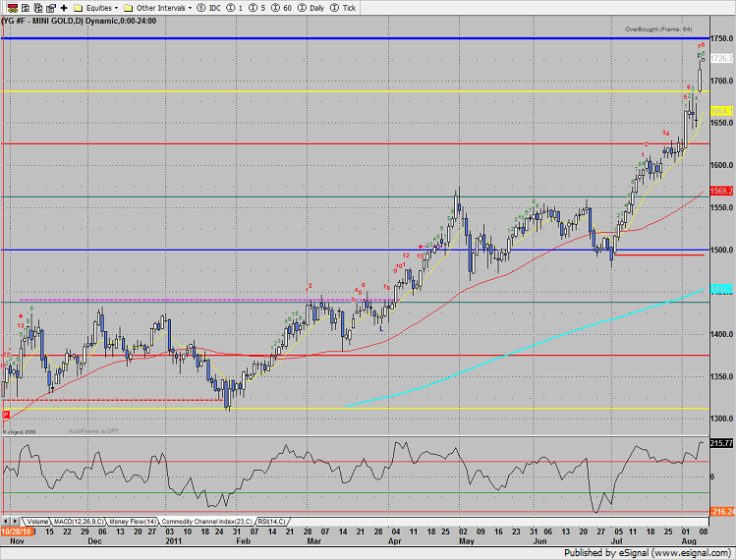Select the IDC symbol button
This screenshot has width=736, height=560.
(x=209, y=8)
